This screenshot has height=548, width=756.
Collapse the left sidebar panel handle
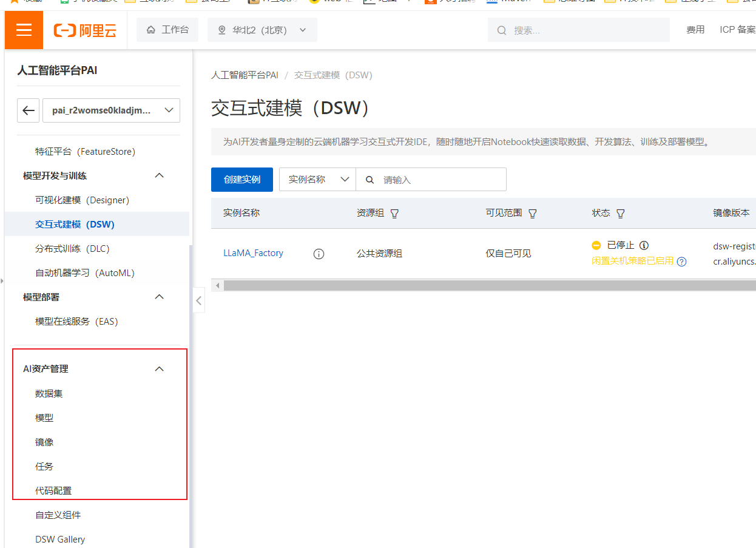click(x=198, y=300)
